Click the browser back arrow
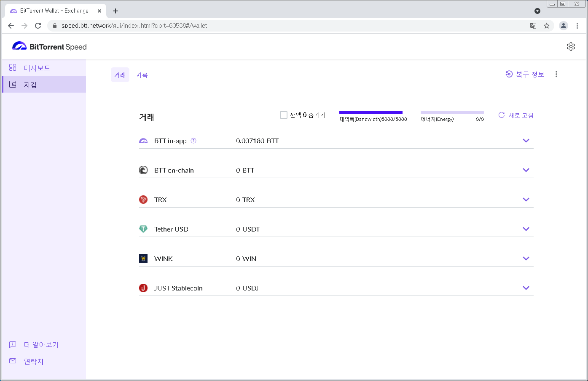Viewport: 588px width, 381px height. pyautogui.click(x=11, y=26)
